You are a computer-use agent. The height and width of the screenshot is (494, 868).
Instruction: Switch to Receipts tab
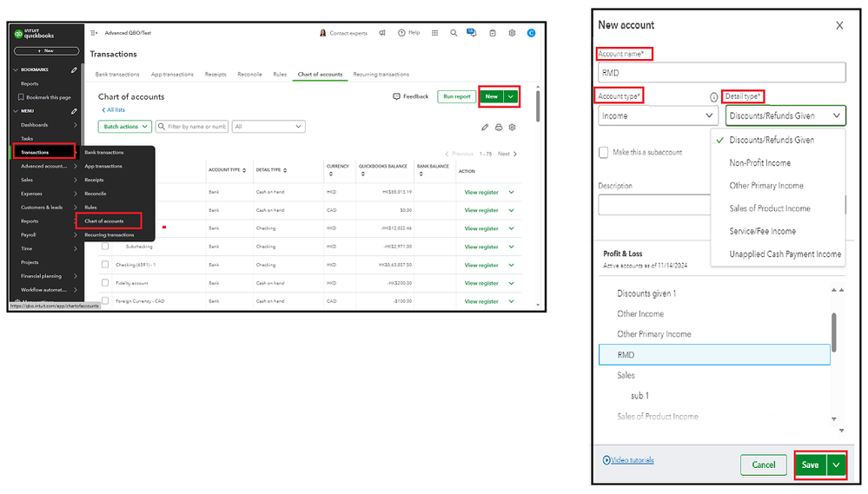click(215, 74)
